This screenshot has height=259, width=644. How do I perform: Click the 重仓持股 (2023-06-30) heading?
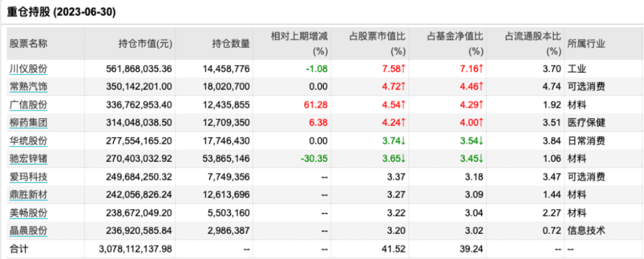61,13
